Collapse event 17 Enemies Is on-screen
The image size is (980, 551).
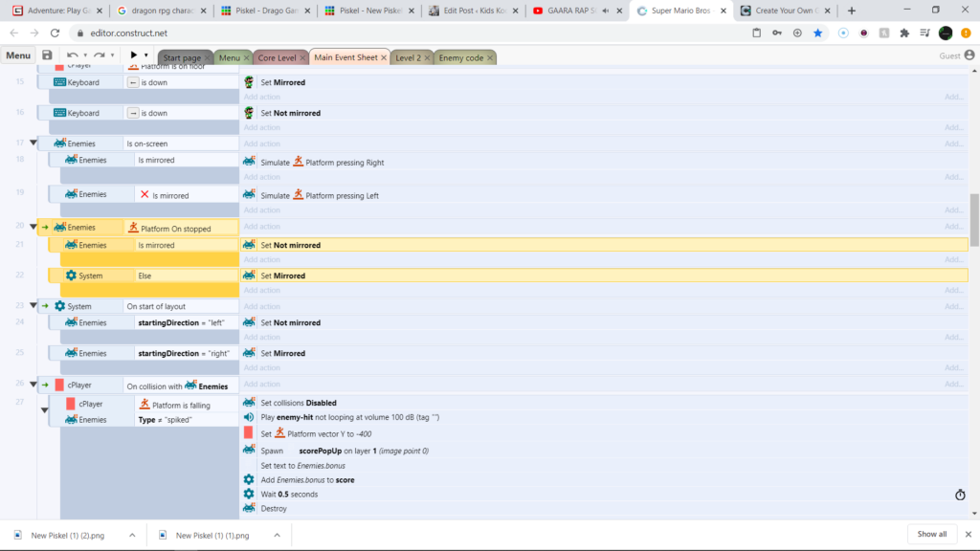click(x=33, y=143)
